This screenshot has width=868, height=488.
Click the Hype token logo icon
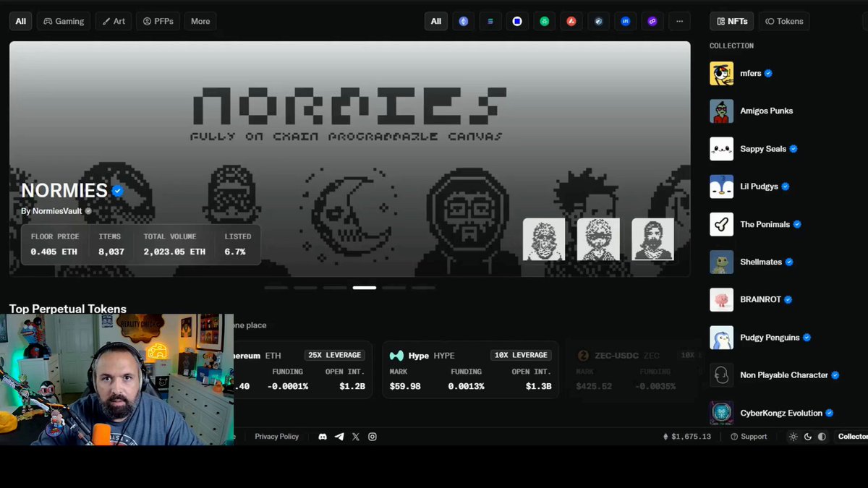click(396, 356)
